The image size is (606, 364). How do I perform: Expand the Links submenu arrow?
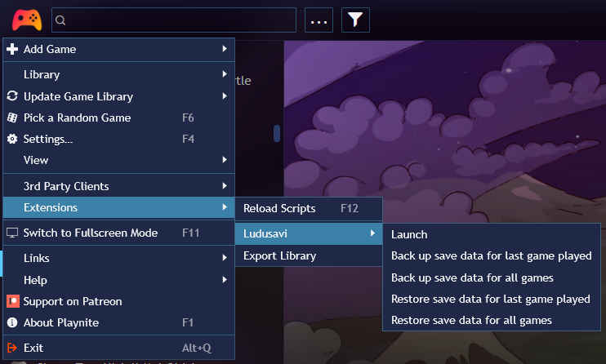click(x=225, y=257)
